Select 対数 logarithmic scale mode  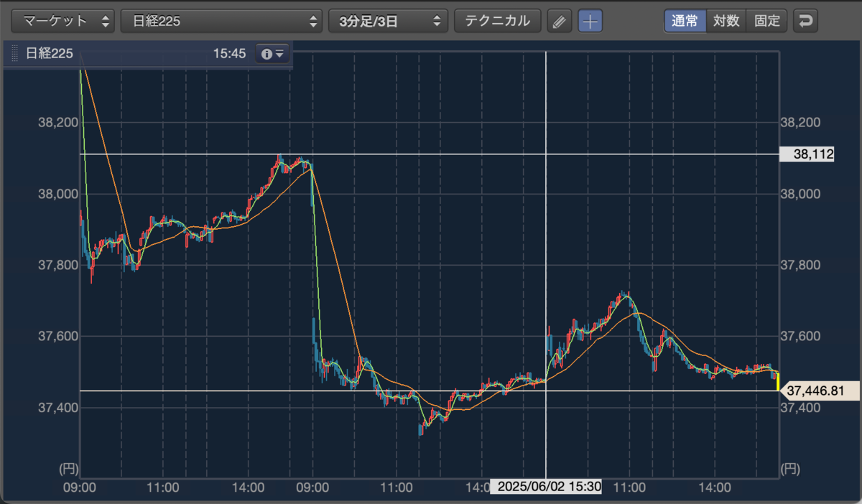[726, 21]
